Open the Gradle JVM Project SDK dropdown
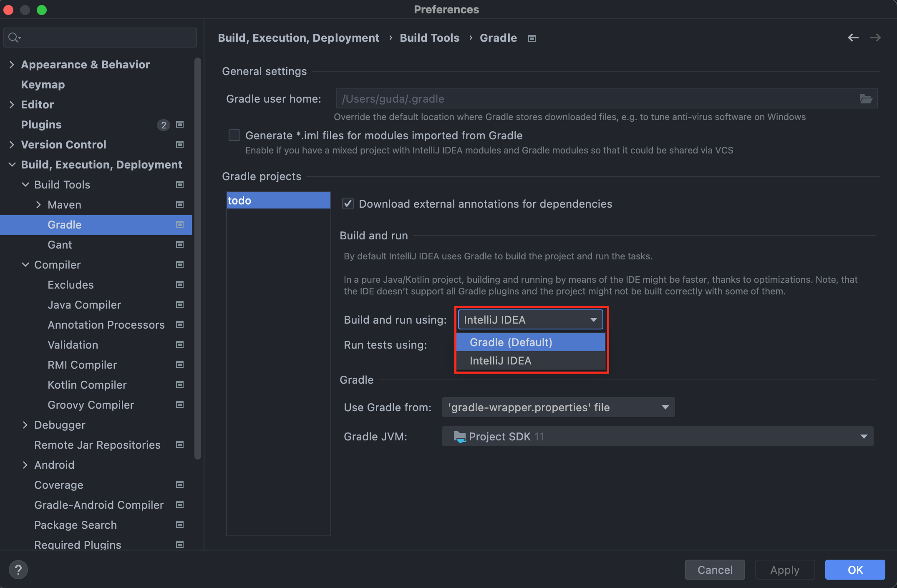Image resolution: width=897 pixels, height=588 pixels. tap(657, 436)
